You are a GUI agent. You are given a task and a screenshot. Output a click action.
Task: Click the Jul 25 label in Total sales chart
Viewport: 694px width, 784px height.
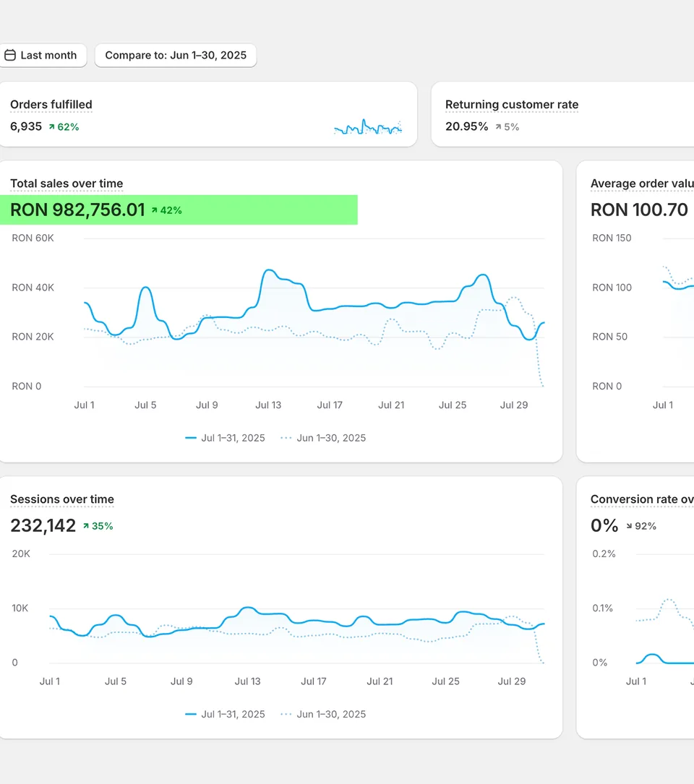(453, 405)
